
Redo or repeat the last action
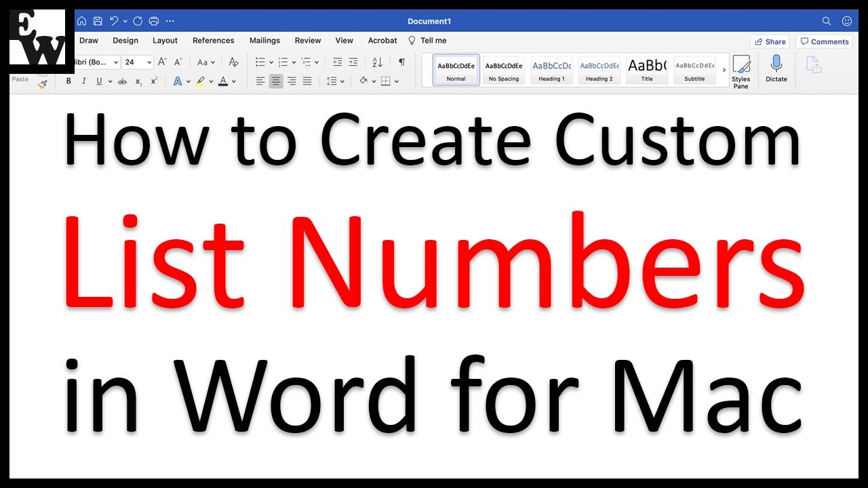(x=138, y=21)
